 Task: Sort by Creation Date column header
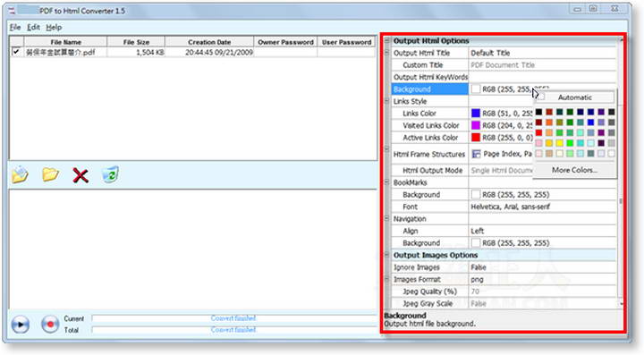(x=209, y=42)
